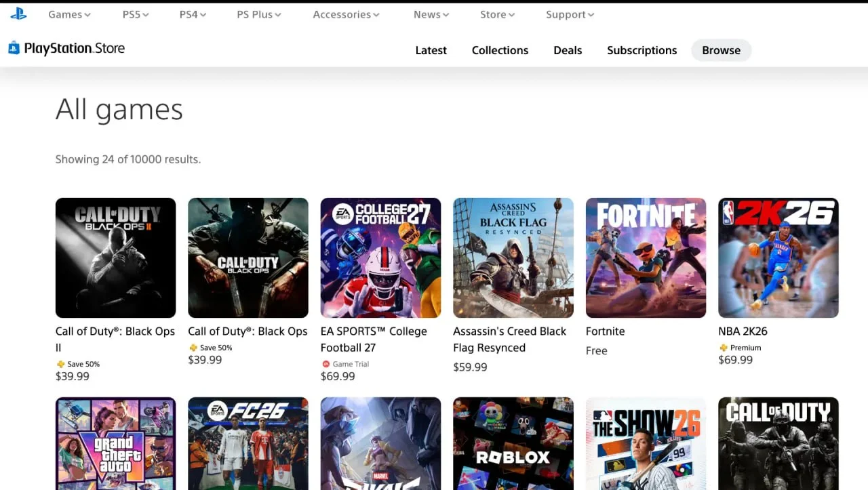Viewport: 868px width, 490px height.
Task: Switch to the Latest tab
Action: 431,50
